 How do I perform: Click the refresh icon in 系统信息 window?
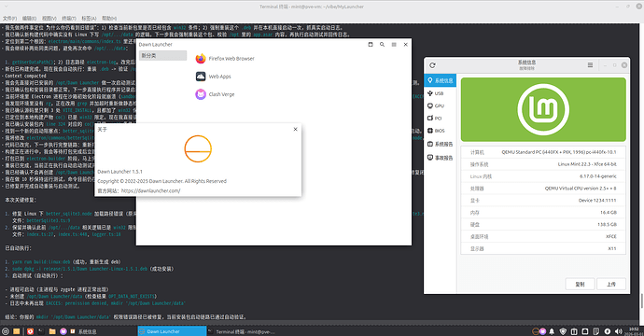(x=432, y=65)
